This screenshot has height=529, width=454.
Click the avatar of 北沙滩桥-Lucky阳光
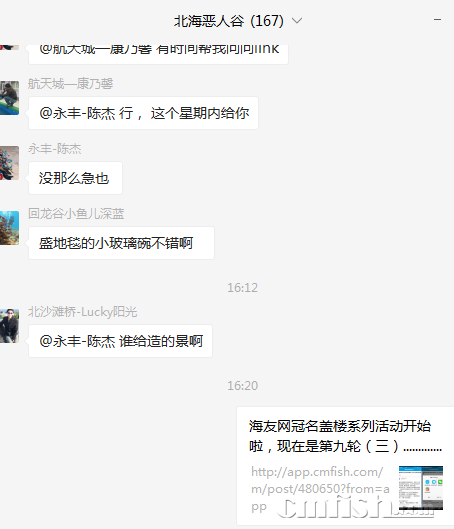pyautogui.click(x=9, y=326)
